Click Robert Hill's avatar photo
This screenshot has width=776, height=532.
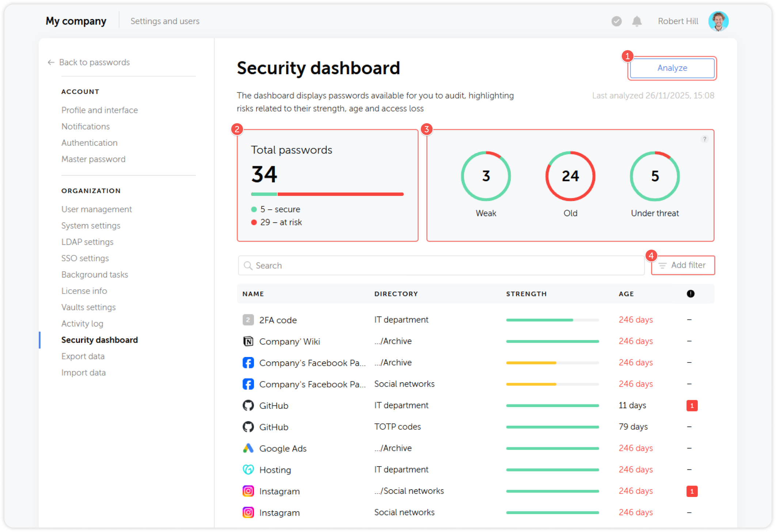(718, 21)
